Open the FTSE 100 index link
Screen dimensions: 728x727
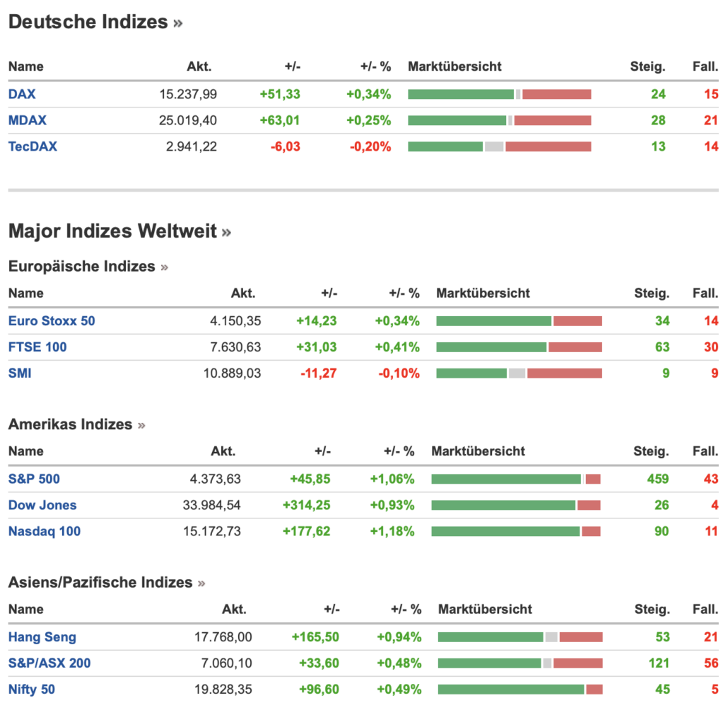37,347
